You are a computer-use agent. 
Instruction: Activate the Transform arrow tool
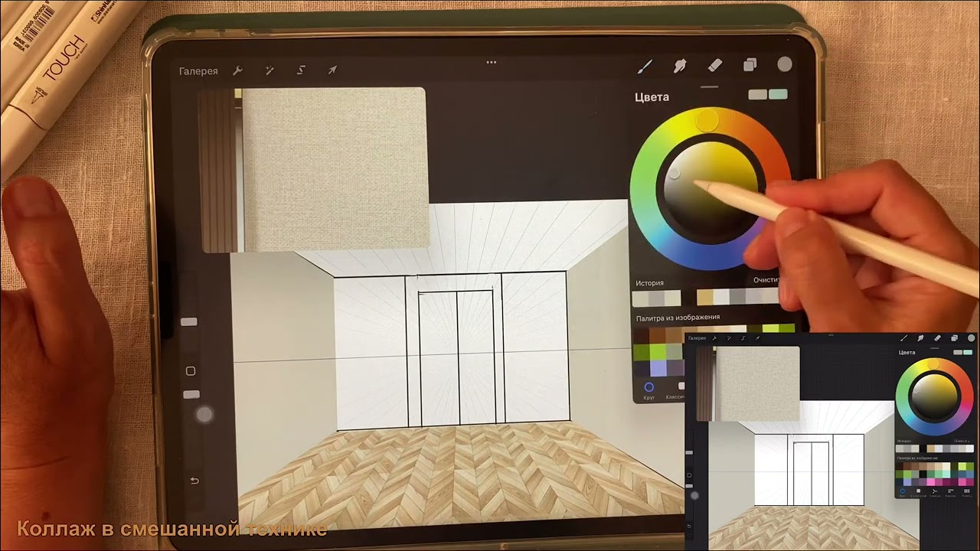(332, 70)
